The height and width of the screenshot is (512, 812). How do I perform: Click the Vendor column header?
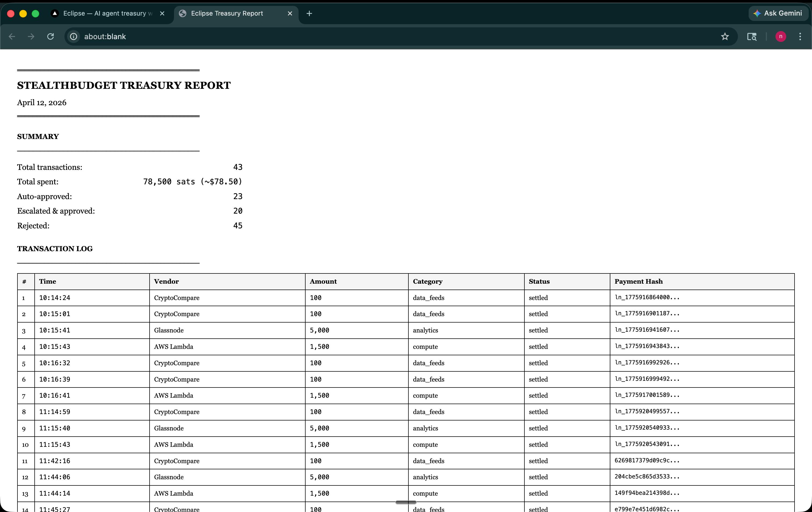click(x=166, y=281)
